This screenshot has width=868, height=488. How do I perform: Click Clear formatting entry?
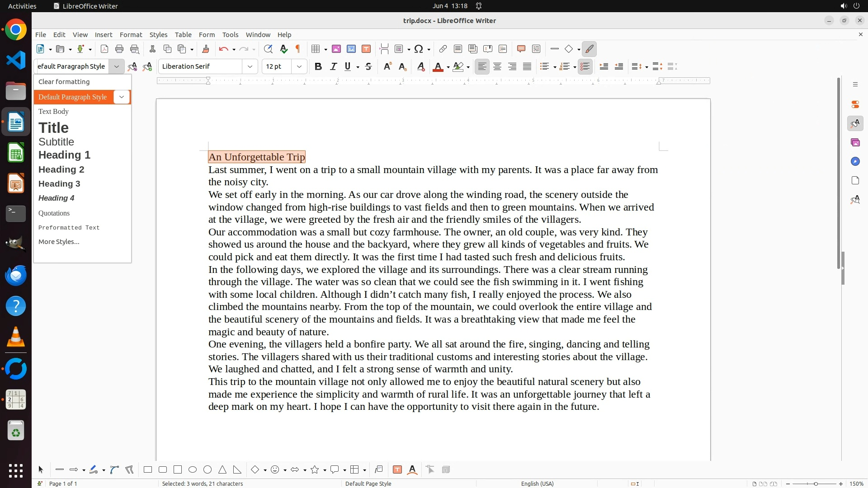click(x=64, y=82)
